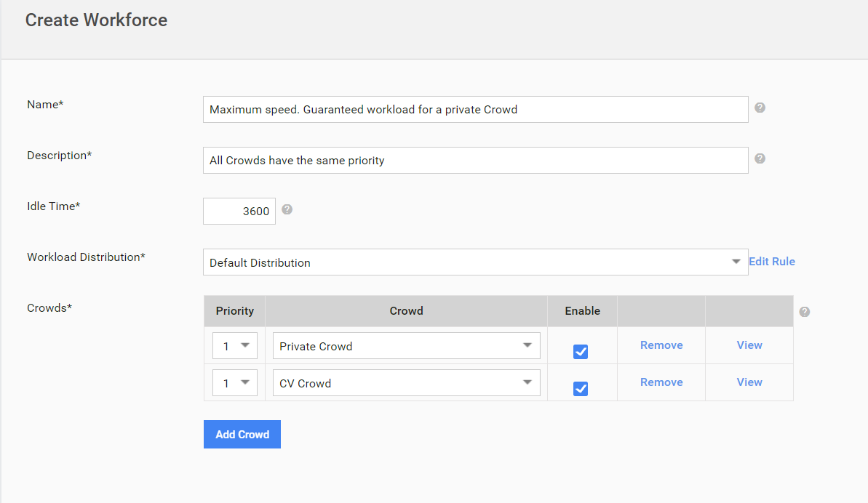Open priority dropdown for CV Crowd row
The height and width of the screenshot is (503, 868).
coord(235,383)
